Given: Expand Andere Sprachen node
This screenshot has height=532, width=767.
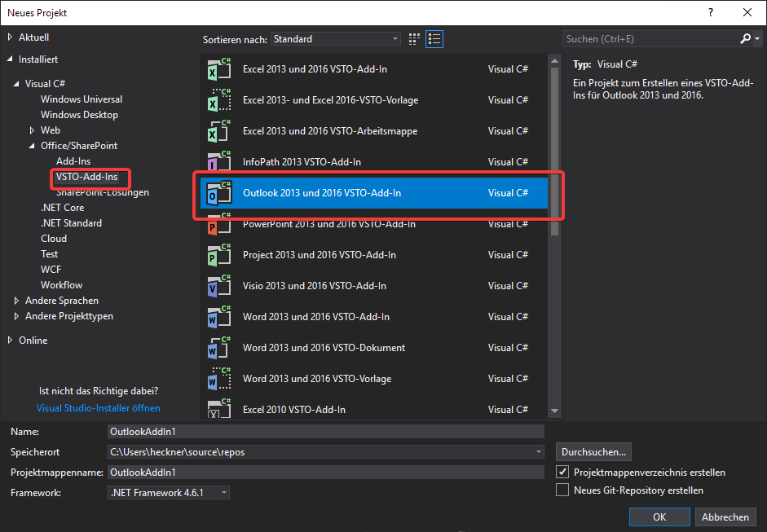Looking at the screenshot, I should click(x=16, y=301).
